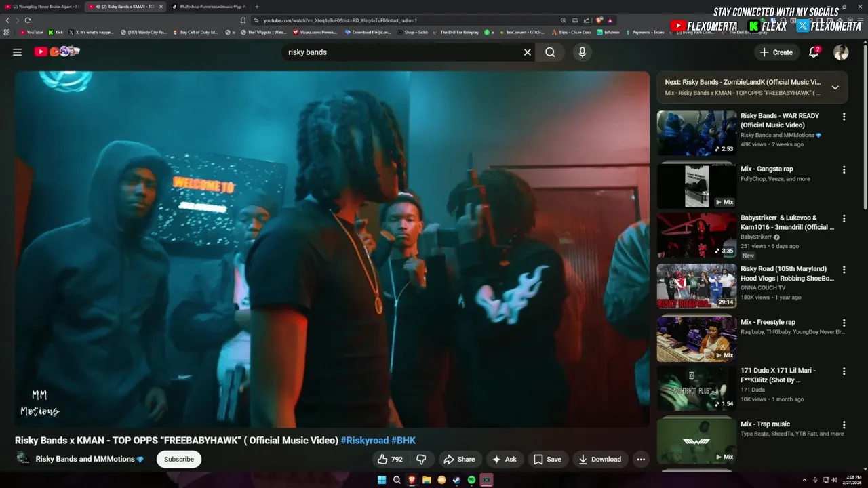Open the taskbar volume control
This screenshot has height=488, width=868.
click(835, 480)
